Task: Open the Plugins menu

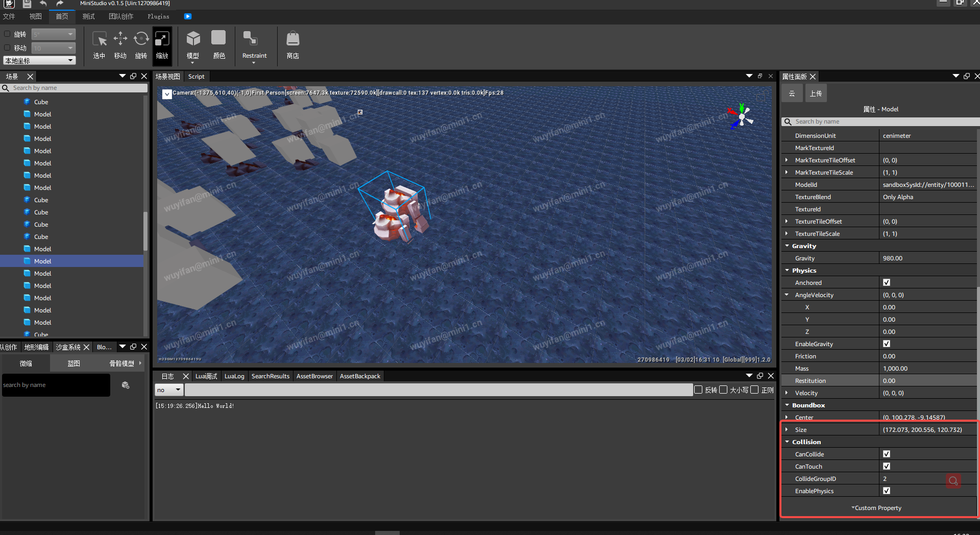Action: [158, 16]
